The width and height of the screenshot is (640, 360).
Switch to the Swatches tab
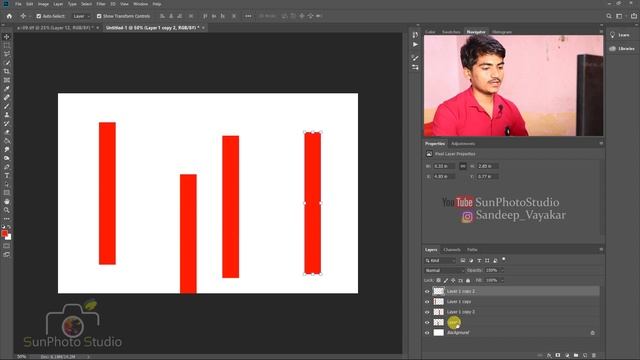[x=451, y=32]
